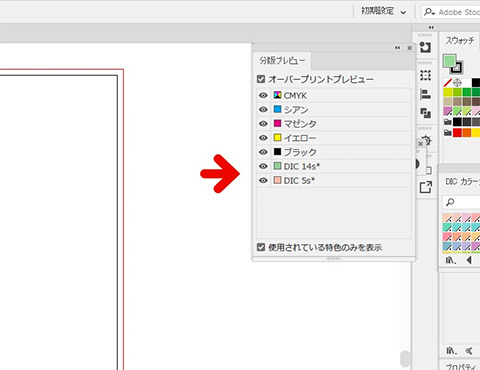This screenshot has width=480, height=370.
Task: Hide the DIC 5s* spot color plate
Action: [x=263, y=180]
